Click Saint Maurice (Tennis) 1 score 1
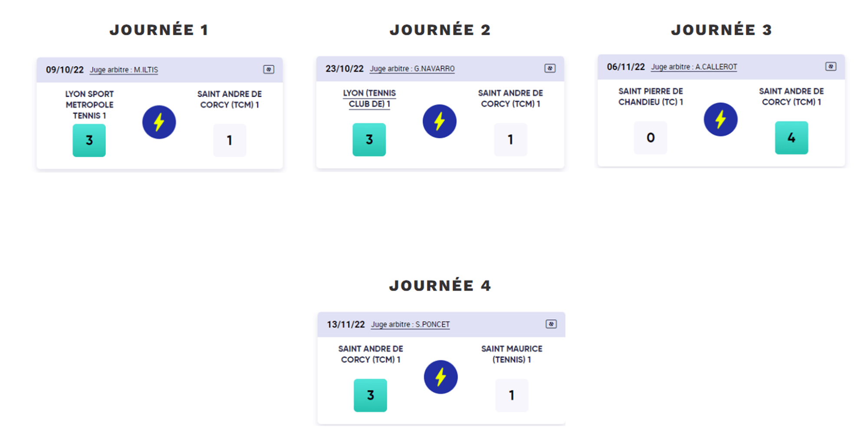Screen dimensions: 868x434 coord(511,395)
